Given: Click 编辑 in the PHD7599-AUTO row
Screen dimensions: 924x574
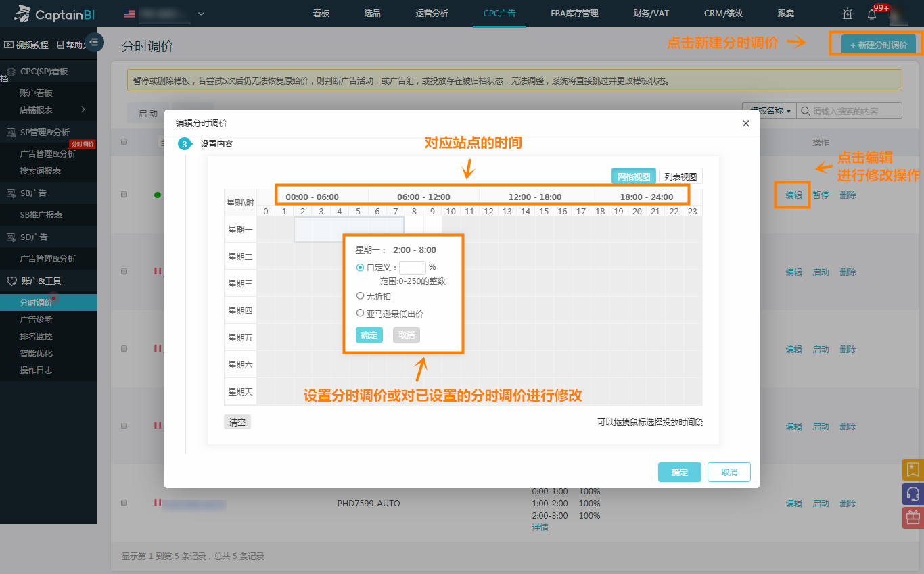Looking at the screenshot, I should [x=794, y=504].
